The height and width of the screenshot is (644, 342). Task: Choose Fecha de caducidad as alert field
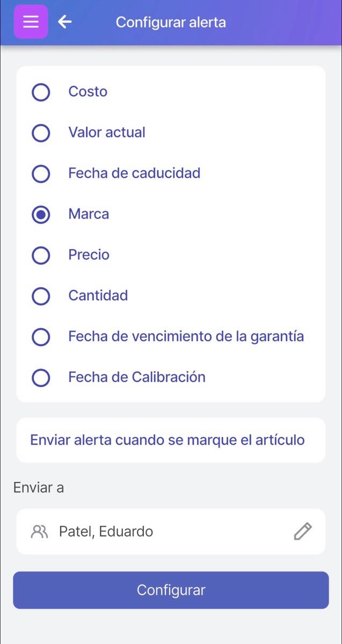[40, 174]
